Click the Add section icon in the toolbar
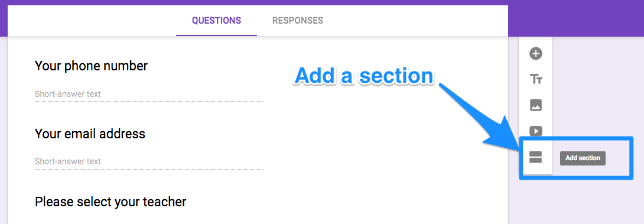Image resolution: width=644 pixels, height=224 pixels. [x=535, y=157]
